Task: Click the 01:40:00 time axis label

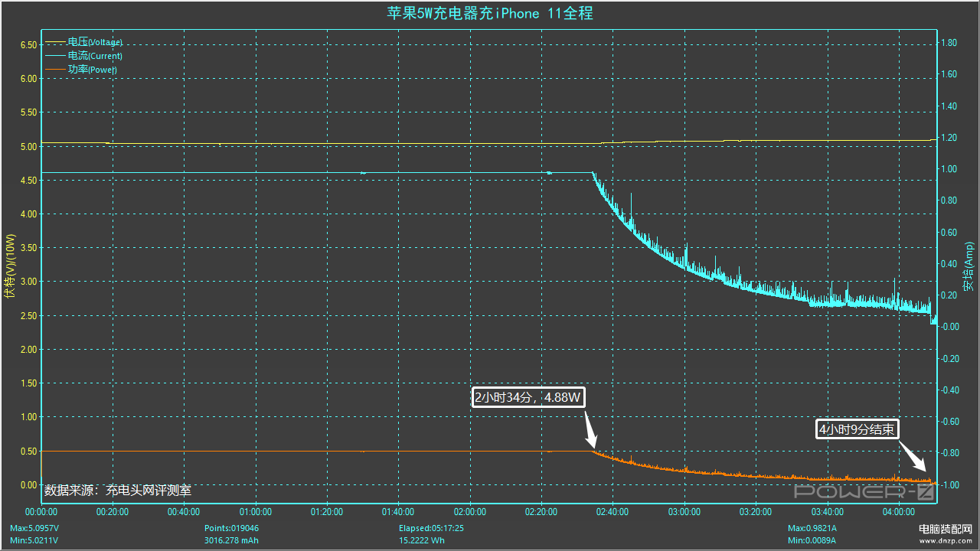Action: pos(398,512)
